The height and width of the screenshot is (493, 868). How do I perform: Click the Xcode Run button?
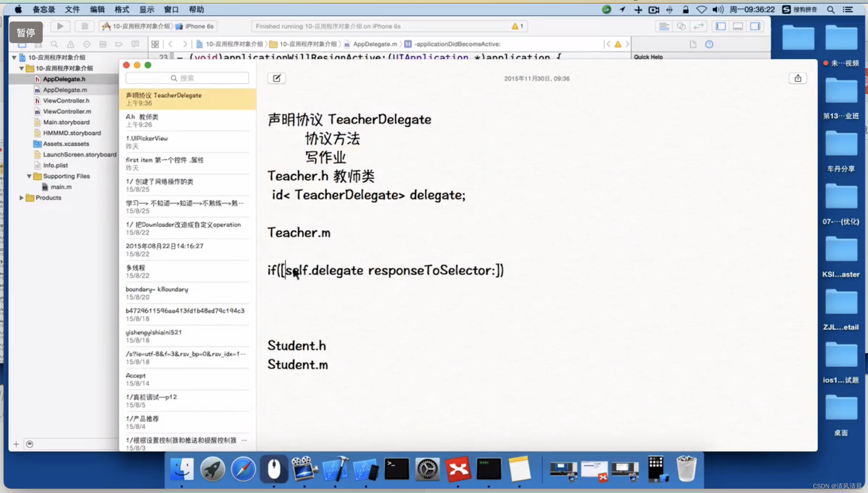coord(60,26)
